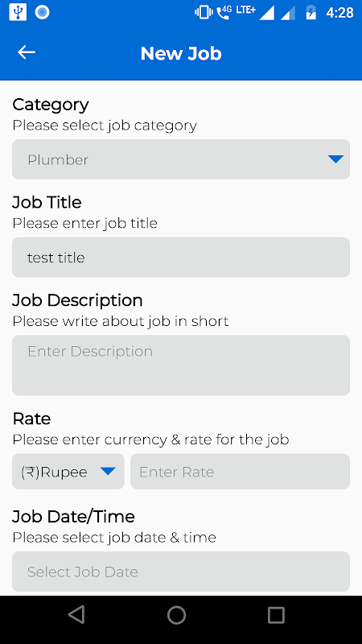This screenshot has width=362, height=644.
Task: Tap the vibrate mode status icon
Action: pyautogui.click(x=204, y=13)
